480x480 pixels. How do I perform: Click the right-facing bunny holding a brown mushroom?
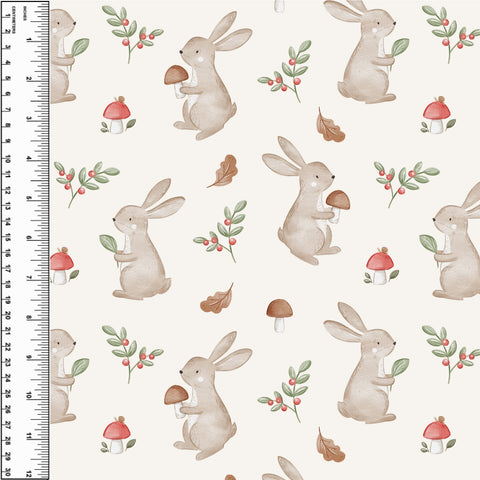(x=306, y=201)
